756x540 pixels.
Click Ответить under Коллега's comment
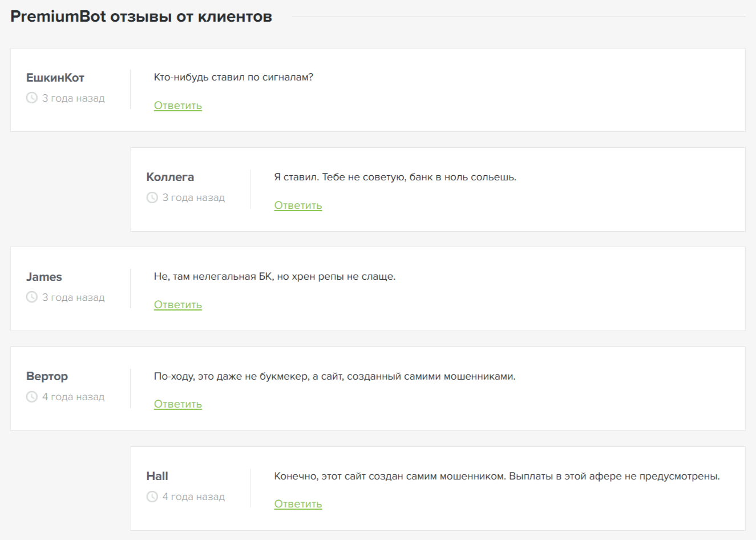coord(298,205)
